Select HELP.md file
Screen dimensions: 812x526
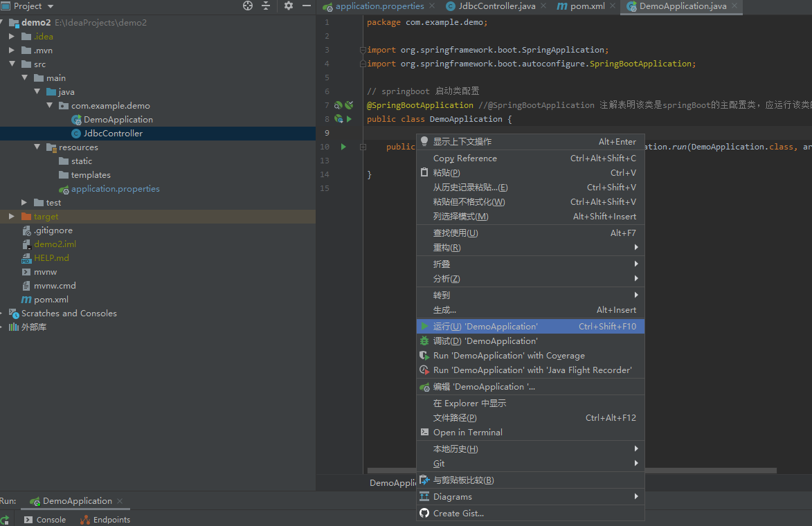[x=51, y=258]
